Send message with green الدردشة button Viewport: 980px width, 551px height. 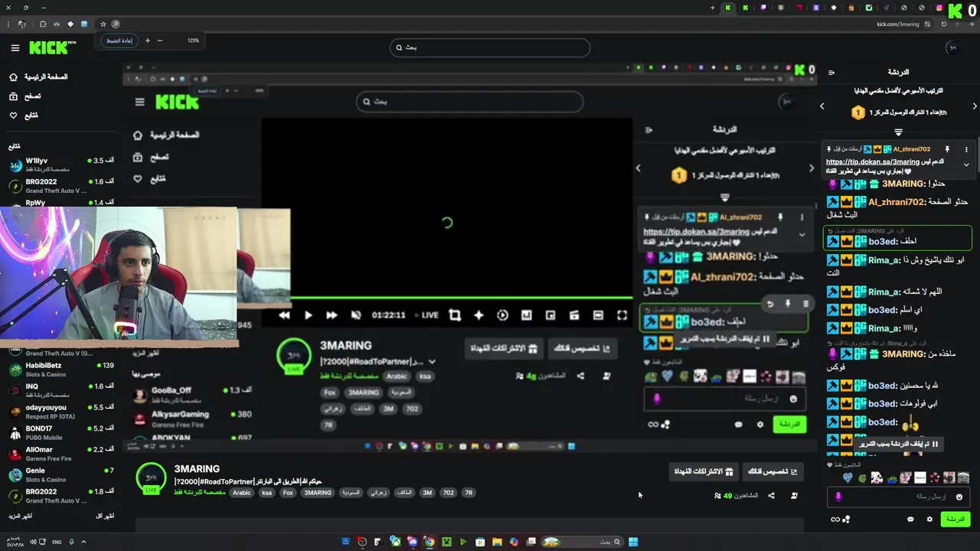955,519
